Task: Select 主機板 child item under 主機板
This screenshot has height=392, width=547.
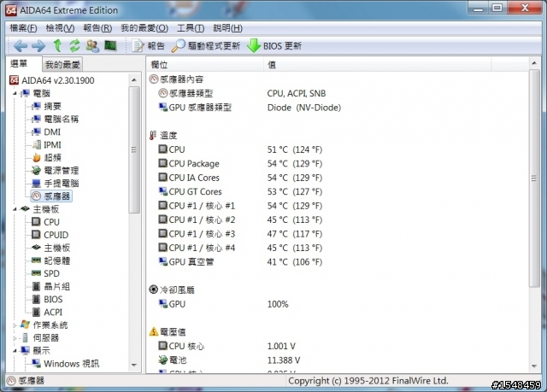Action: [x=51, y=248]
